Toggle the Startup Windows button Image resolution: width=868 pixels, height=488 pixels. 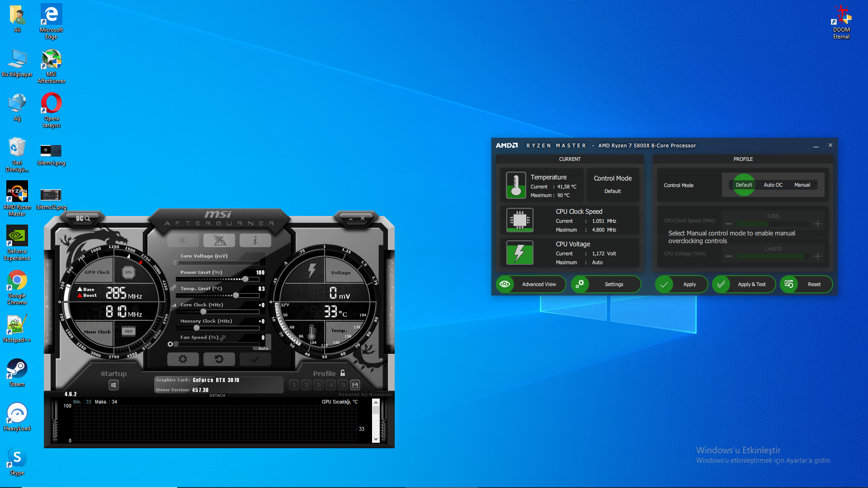(113, 385)
